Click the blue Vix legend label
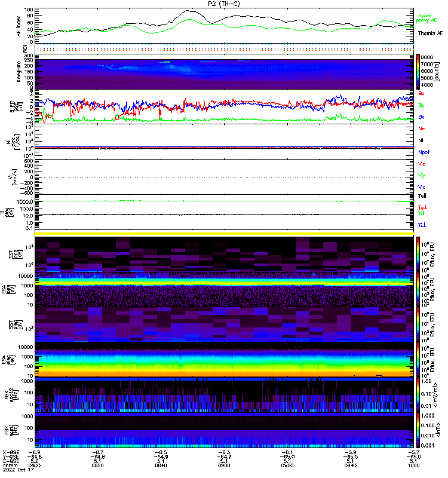The height and width of the screenshot is (478, 448). (x=422, y=187)
